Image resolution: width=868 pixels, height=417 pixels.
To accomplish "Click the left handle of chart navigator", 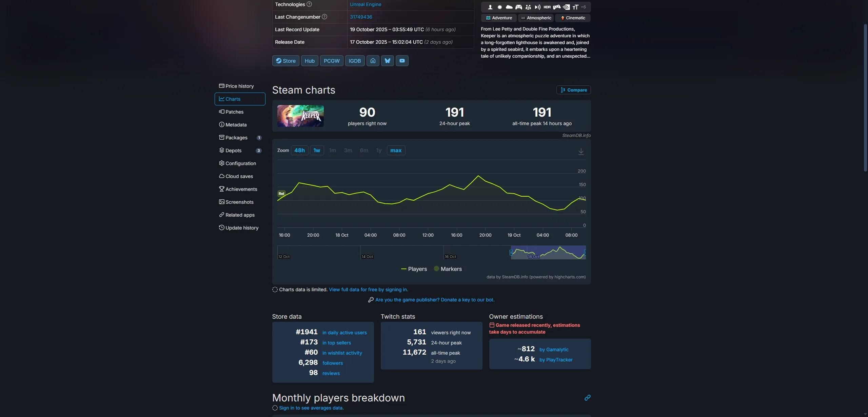I will point(511,253).
